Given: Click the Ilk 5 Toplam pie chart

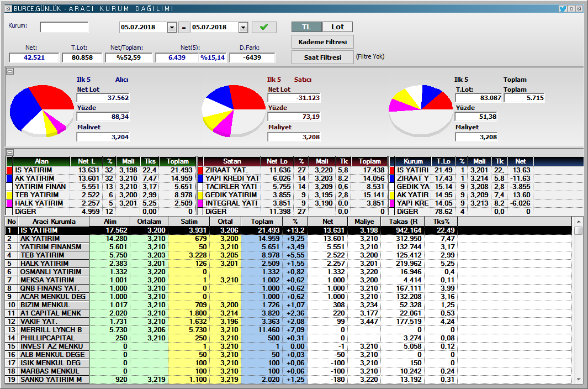Looking at the screenshot, I should point(421,111).
